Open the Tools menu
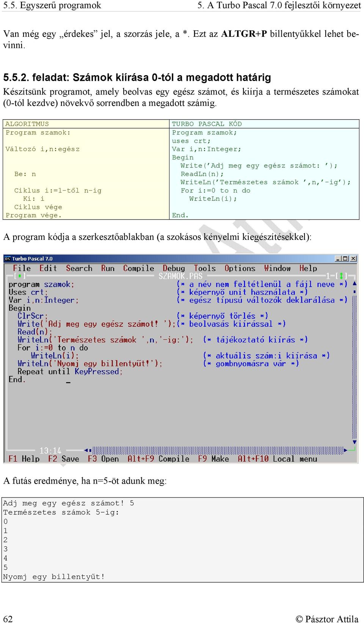 [205, 268]
